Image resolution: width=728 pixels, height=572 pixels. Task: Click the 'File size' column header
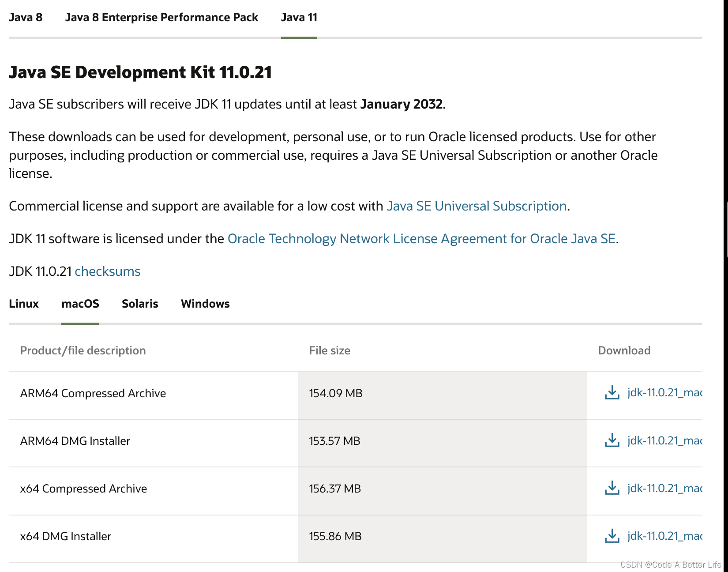pos(330,350)
